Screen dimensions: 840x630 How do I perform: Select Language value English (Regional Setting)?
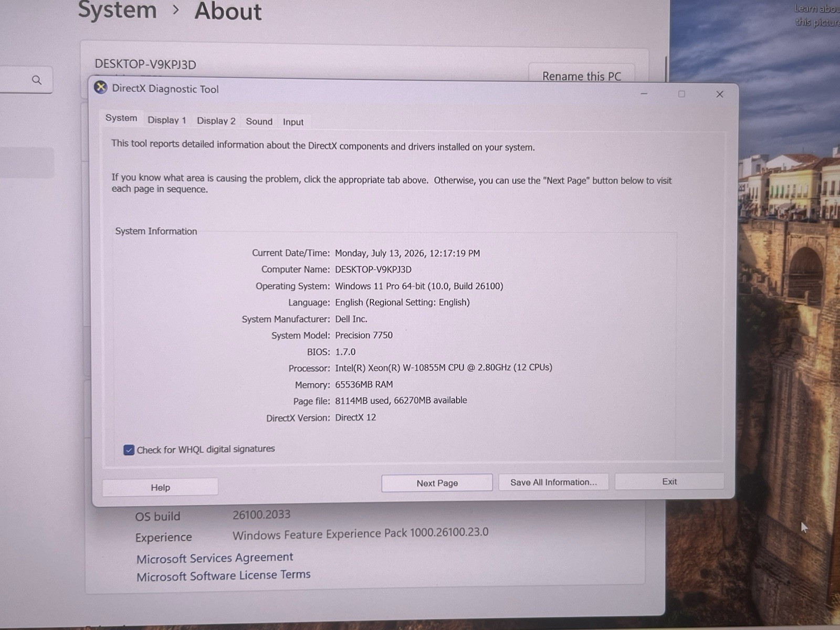click(402, 302)
